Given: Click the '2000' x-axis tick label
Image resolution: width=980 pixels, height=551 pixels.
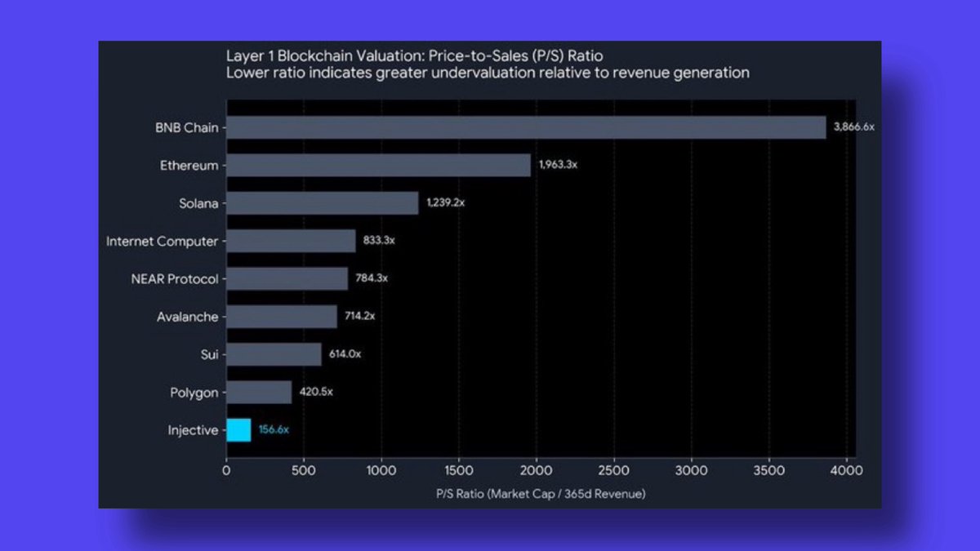Looking at the screenshot, I should coord(536,471).
